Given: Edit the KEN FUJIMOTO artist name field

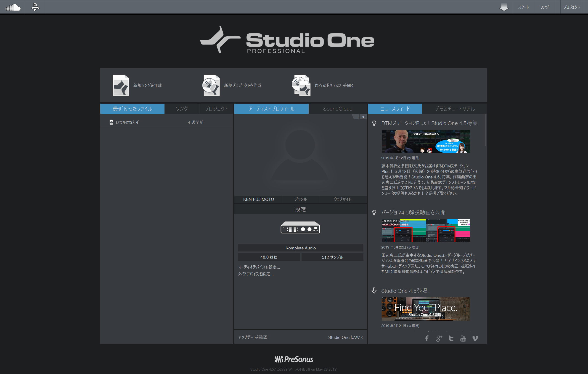Looking at the screenshot, I should (259, 199).
